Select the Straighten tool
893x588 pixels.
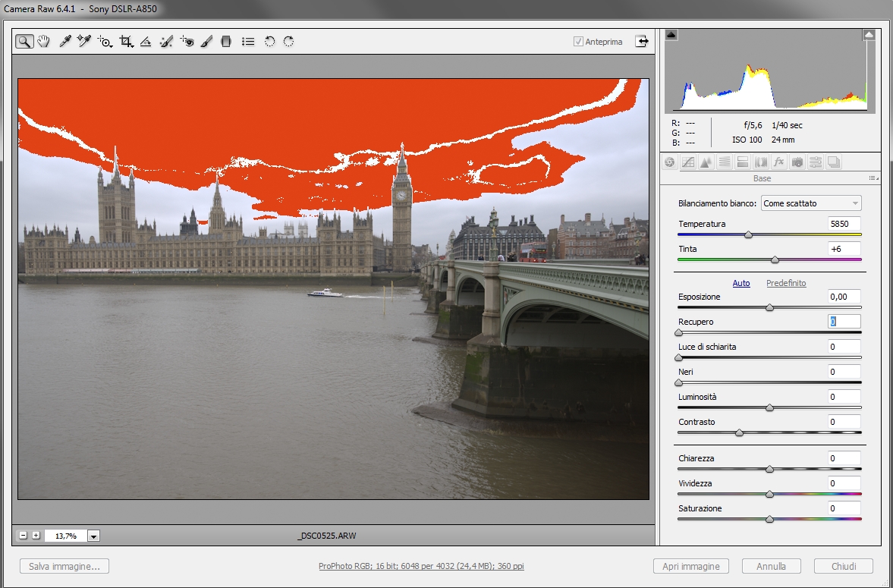coord(146,42)
